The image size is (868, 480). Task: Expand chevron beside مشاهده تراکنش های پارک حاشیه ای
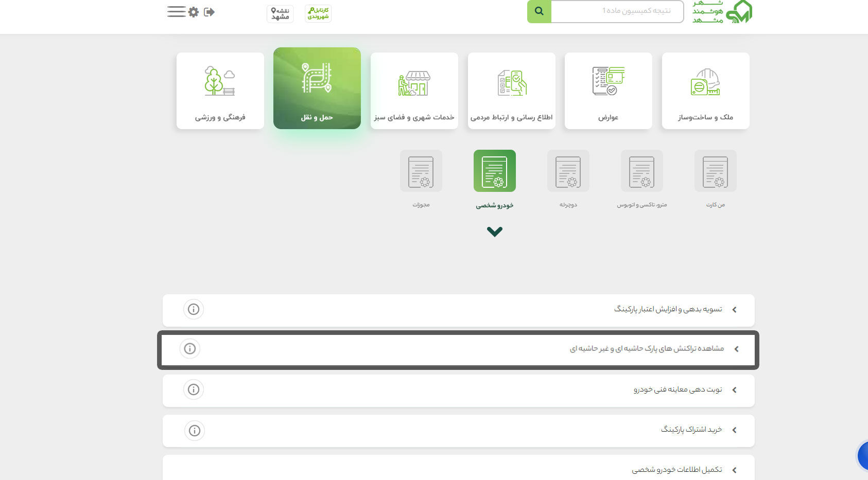737,349
